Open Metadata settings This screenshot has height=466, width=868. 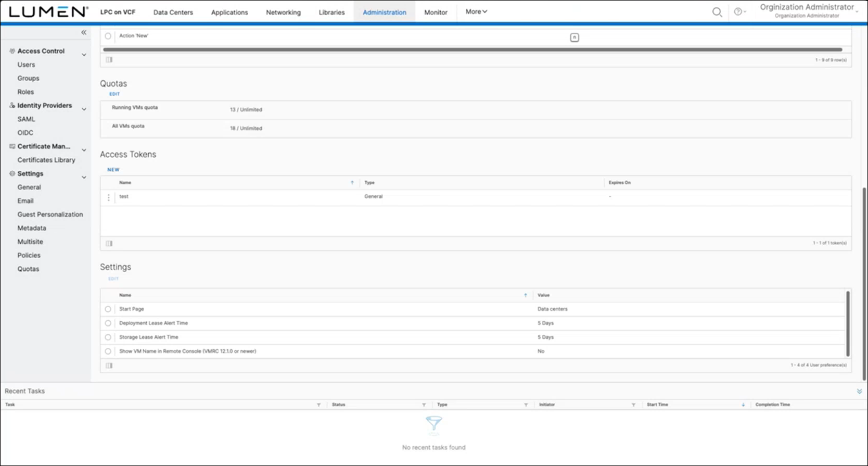[32, 228]
